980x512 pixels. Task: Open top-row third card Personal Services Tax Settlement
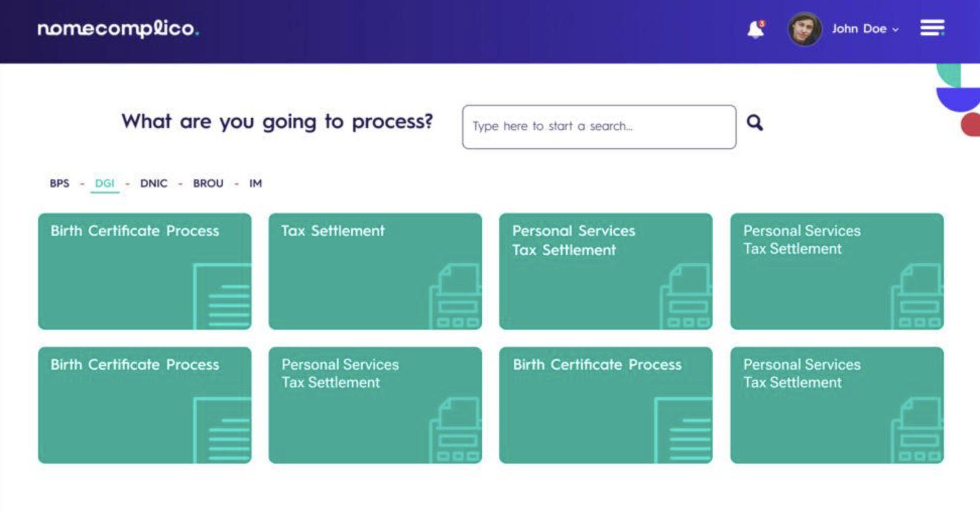point(605,271)
